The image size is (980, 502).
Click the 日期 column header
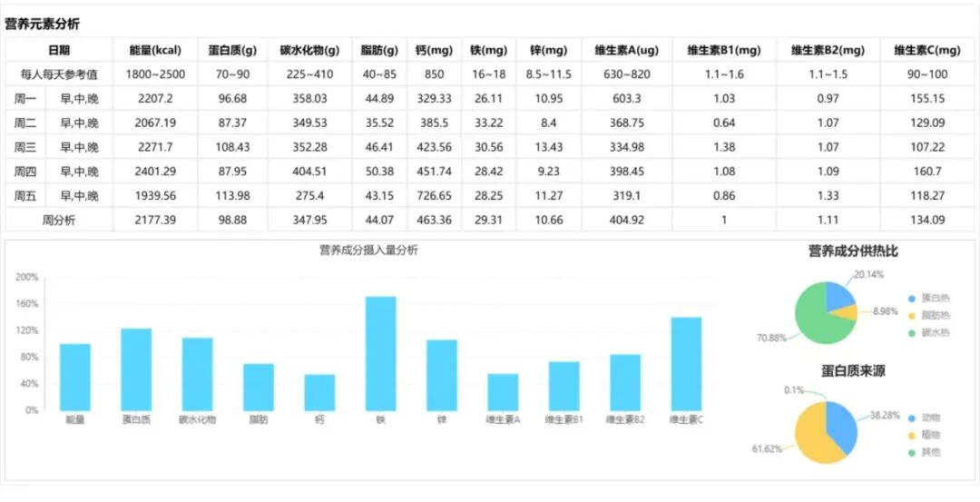click(x=59, y=51)
